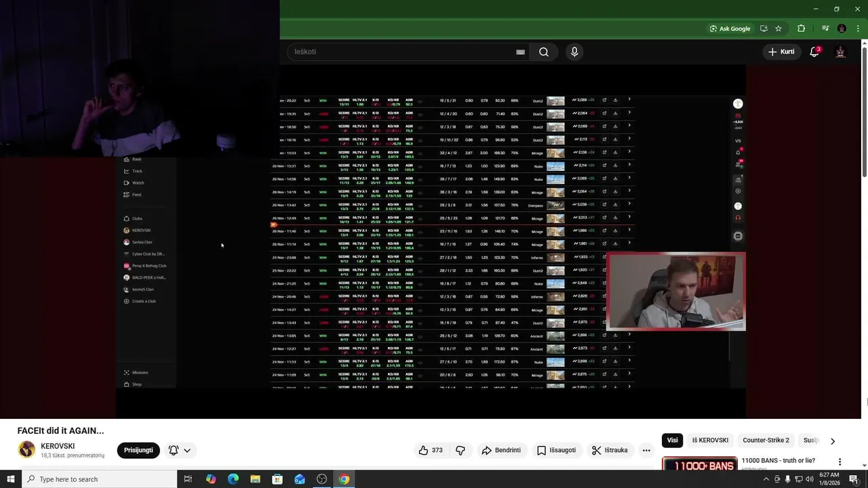Open options menu for 11000 BANS video
Viewport: 868px width, 488px height.
point(840,462)
